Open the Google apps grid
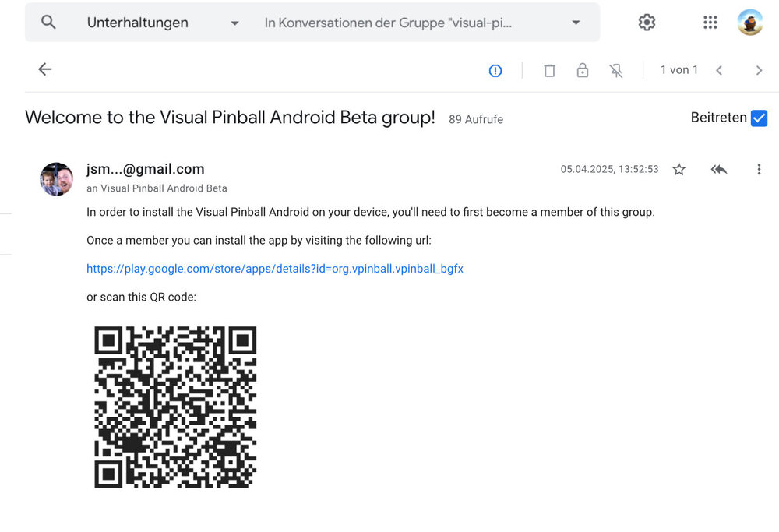 tap(710, 23)
